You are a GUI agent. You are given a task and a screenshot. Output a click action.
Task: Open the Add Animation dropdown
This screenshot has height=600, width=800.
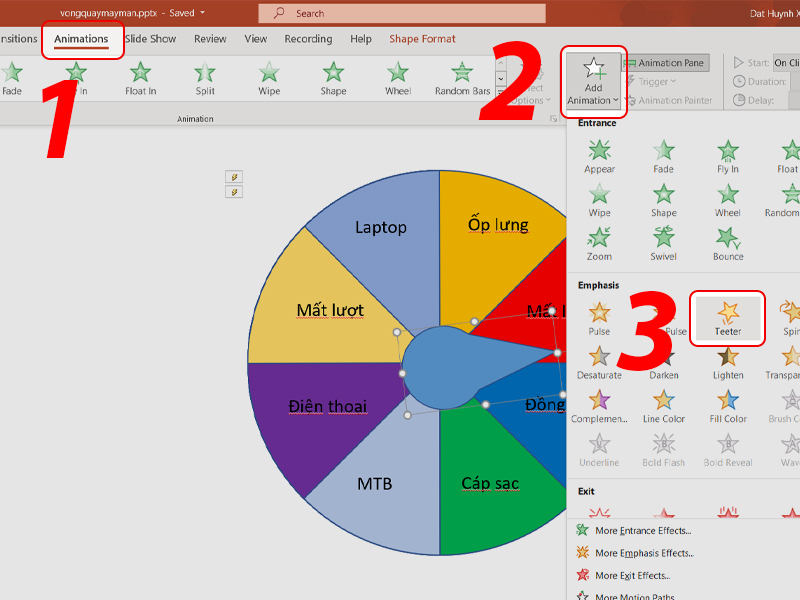[594, 80]
